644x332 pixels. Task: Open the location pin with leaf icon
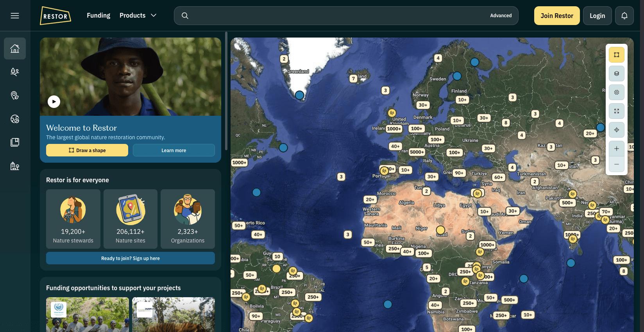coord(15,95)
